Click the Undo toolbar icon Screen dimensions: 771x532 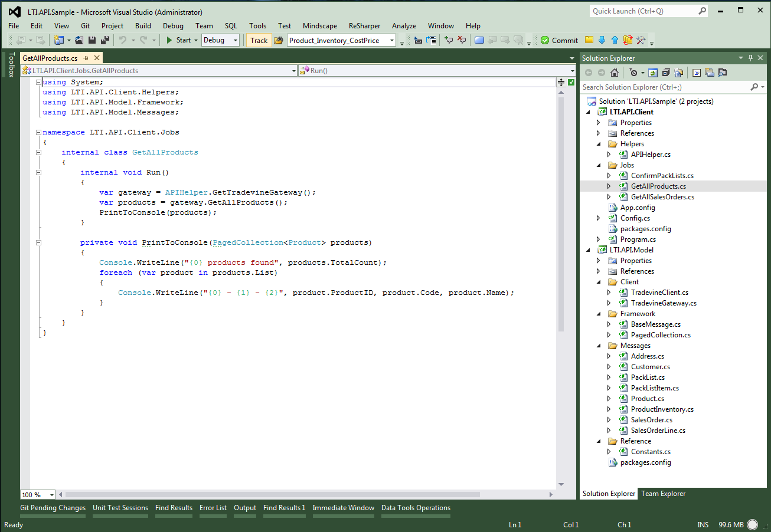coord(123,40)
